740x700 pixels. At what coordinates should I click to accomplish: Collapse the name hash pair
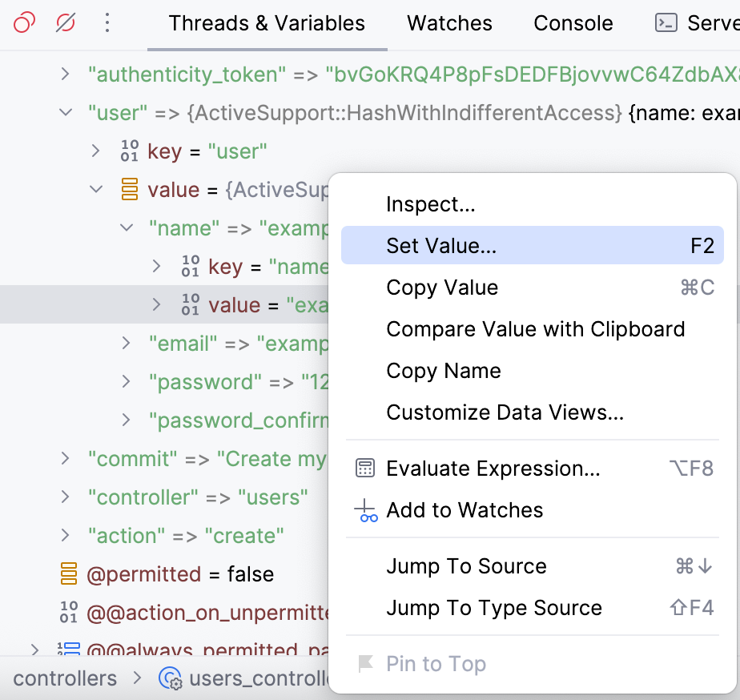click(x=126, y=228)
